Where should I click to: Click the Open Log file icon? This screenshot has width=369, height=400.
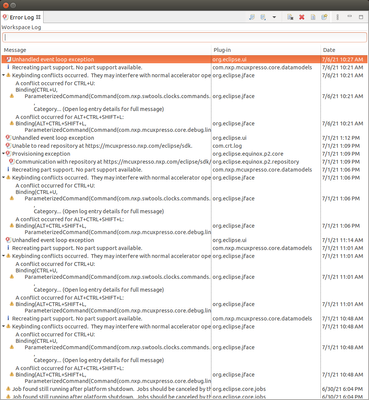click(x=313, y=17)
